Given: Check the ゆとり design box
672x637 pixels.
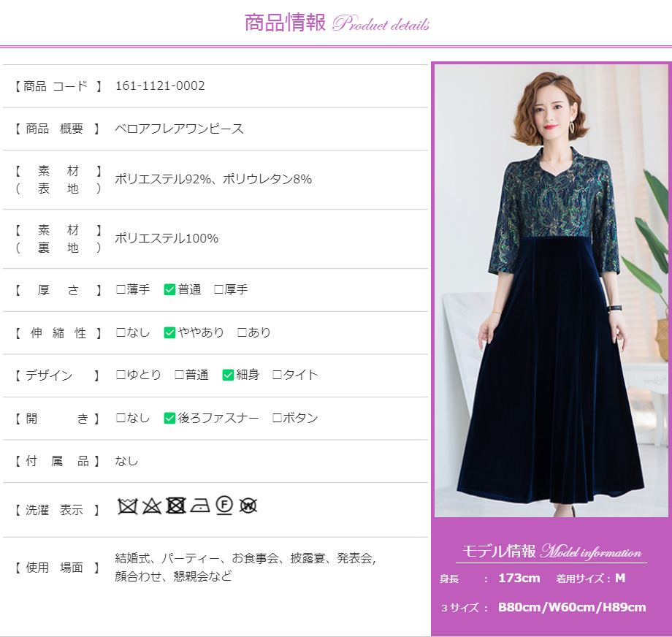Looking at the screenshot, I should [121, 375].
